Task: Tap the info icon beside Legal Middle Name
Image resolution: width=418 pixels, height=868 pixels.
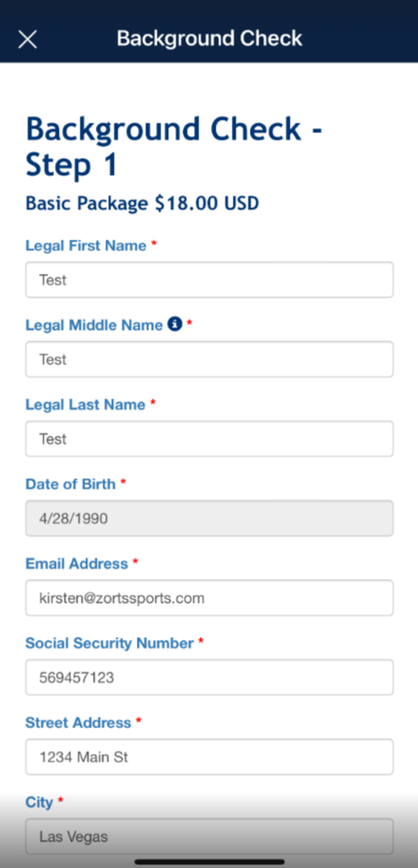Action: (x=175, y=324)
